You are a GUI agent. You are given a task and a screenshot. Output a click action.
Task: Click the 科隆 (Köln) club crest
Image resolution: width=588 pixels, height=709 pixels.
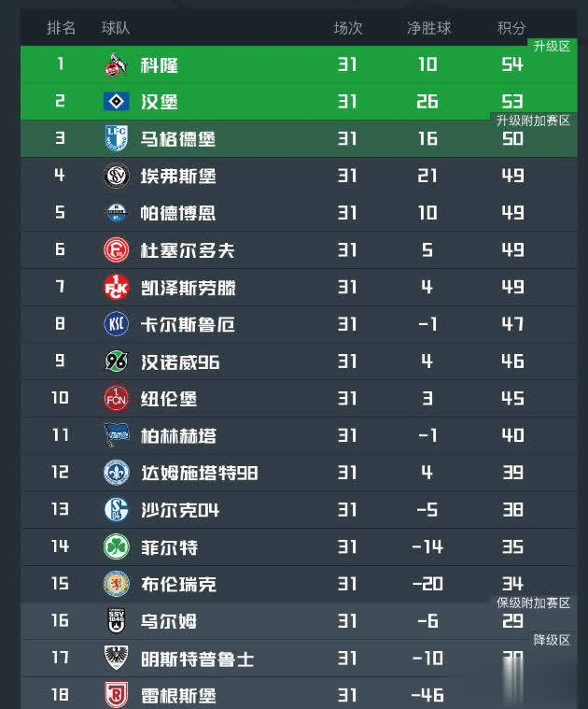(116, 65)
